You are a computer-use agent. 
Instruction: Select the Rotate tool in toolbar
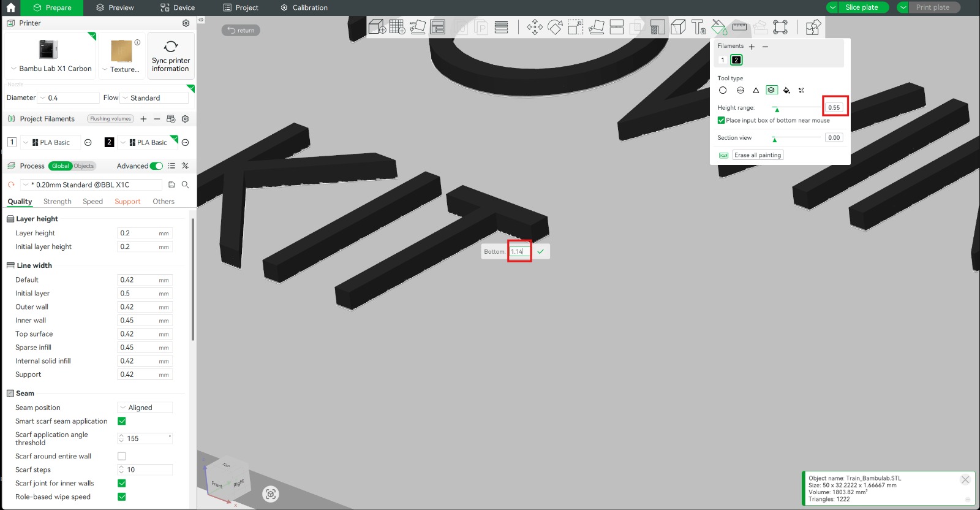pos(555,27)
